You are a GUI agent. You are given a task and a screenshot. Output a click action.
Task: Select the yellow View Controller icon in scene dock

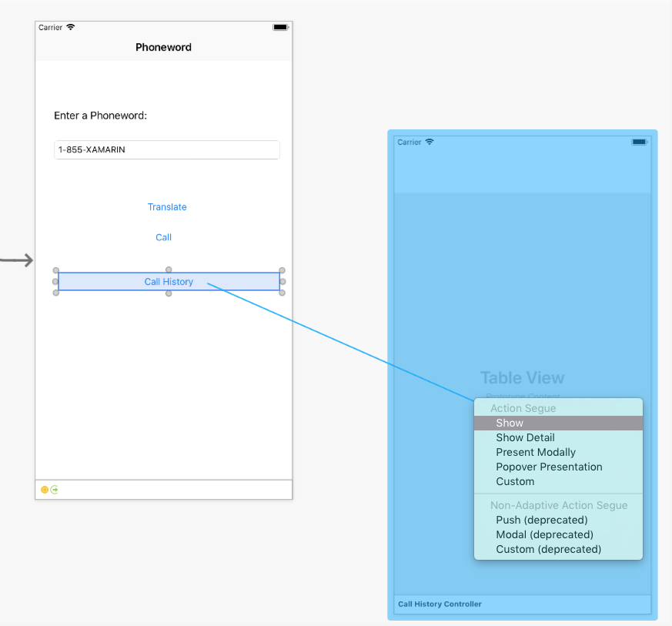(x=45, y=490)
